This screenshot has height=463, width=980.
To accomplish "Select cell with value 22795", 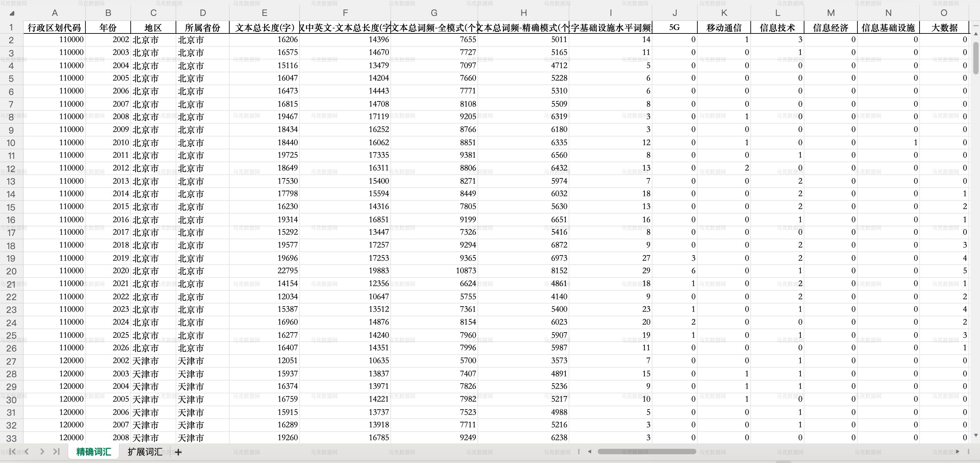I will [264, 271].
